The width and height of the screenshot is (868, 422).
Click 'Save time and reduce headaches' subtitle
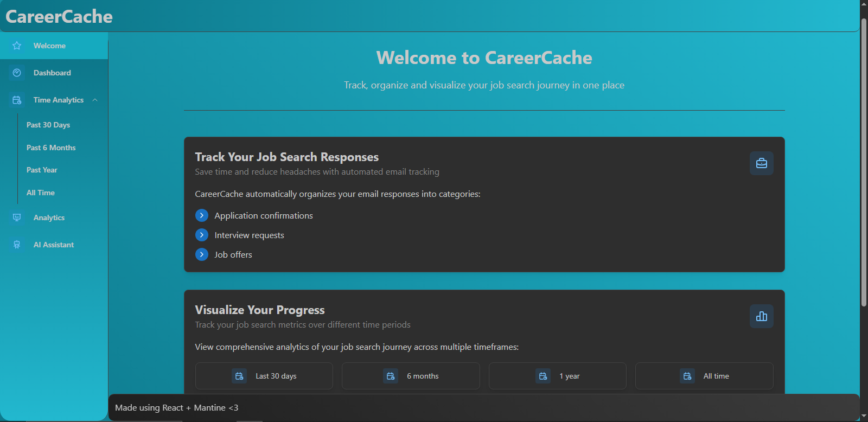[x=317, y=171]
